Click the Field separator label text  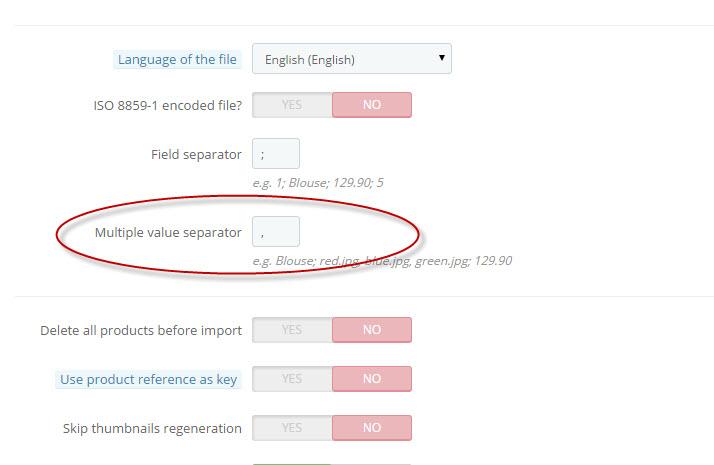196,154
